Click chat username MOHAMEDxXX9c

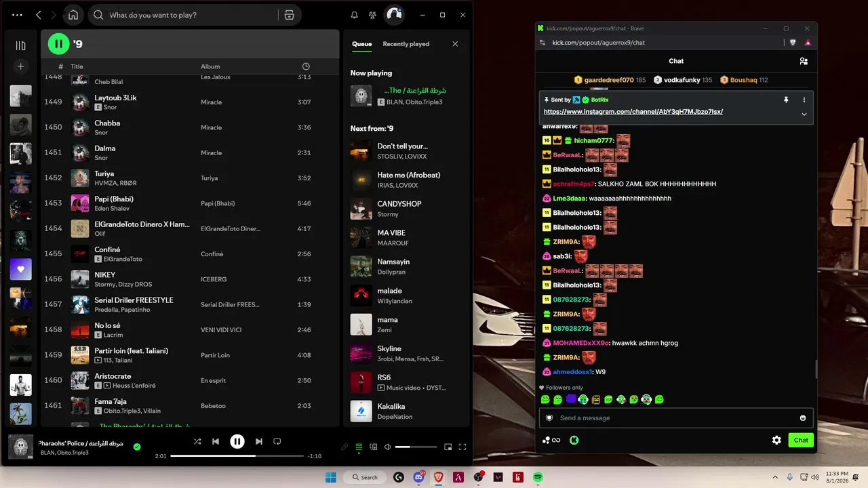[581, 343]
